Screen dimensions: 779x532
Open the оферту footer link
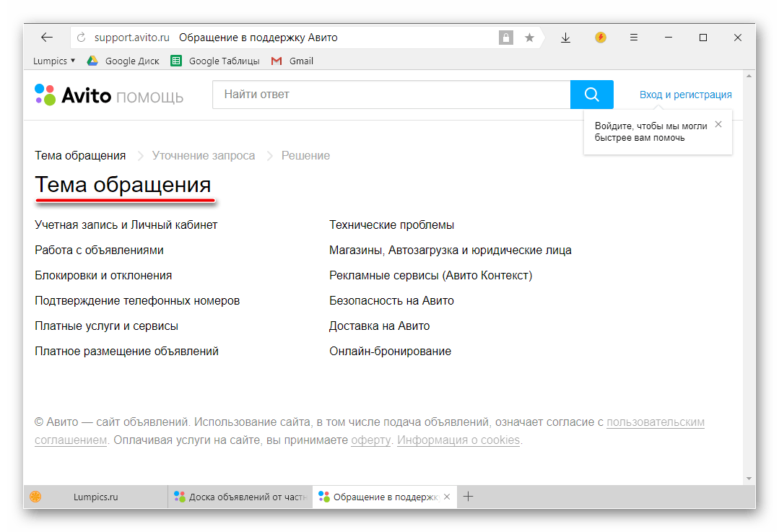coord(370,440)
